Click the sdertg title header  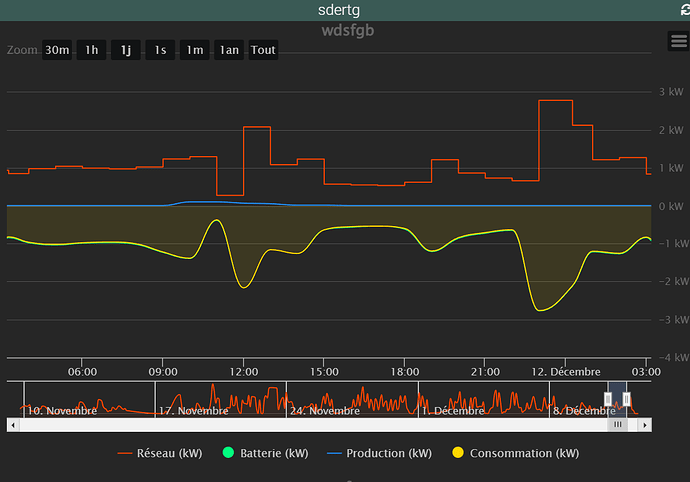(342, 9)
